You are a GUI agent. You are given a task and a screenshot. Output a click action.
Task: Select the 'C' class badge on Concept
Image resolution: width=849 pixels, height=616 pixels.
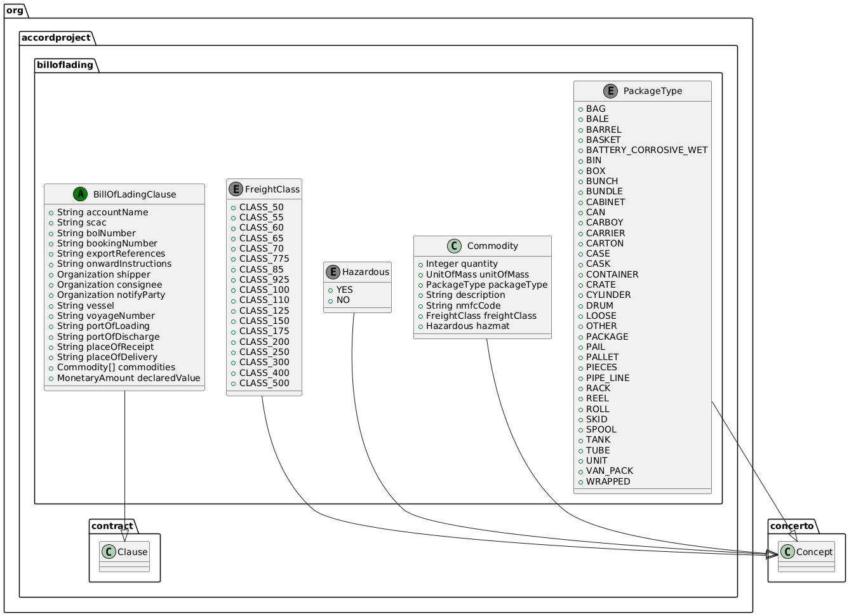787,552
